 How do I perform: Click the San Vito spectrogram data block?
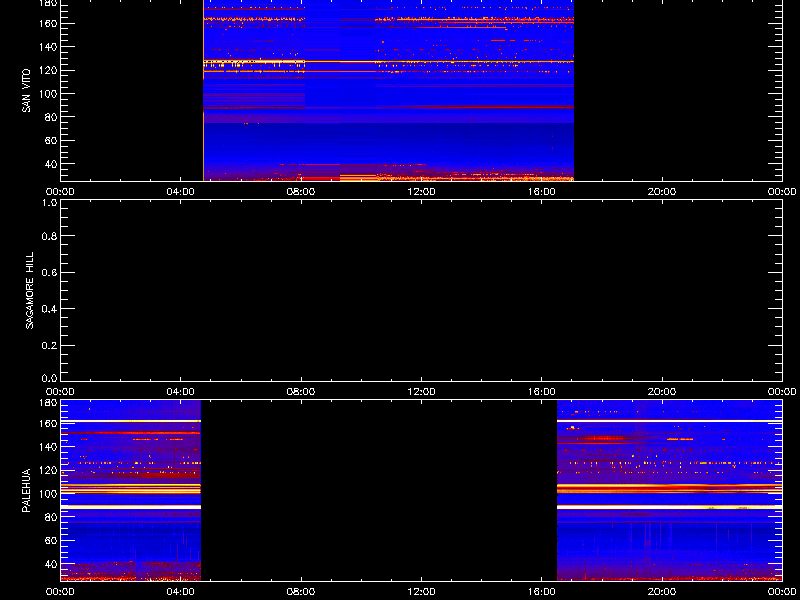click(x=389, y=90)
